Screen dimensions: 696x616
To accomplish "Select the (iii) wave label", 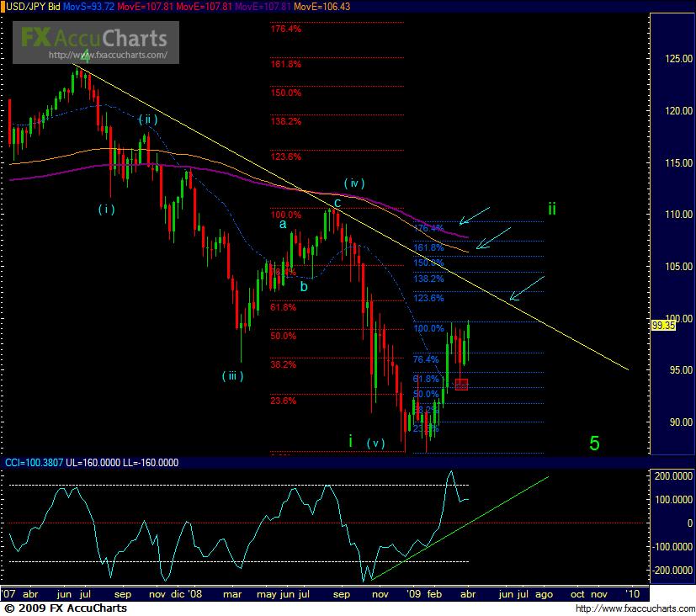I will [233, 375].
